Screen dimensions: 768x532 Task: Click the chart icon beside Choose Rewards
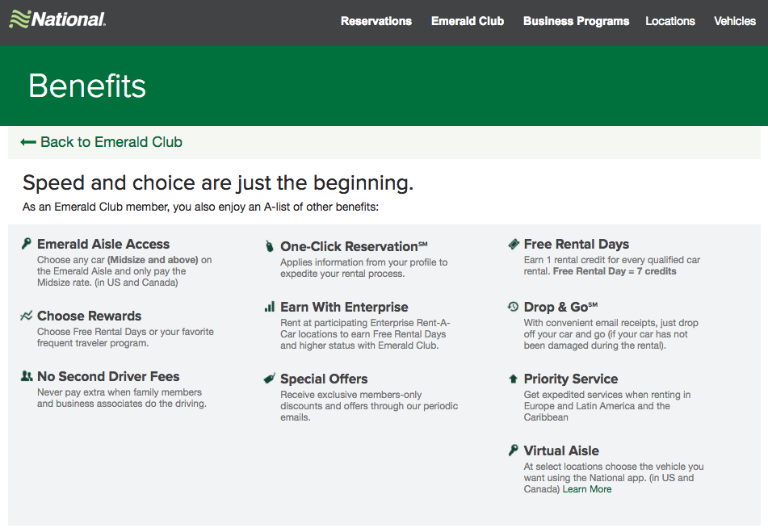coord(27,316)
